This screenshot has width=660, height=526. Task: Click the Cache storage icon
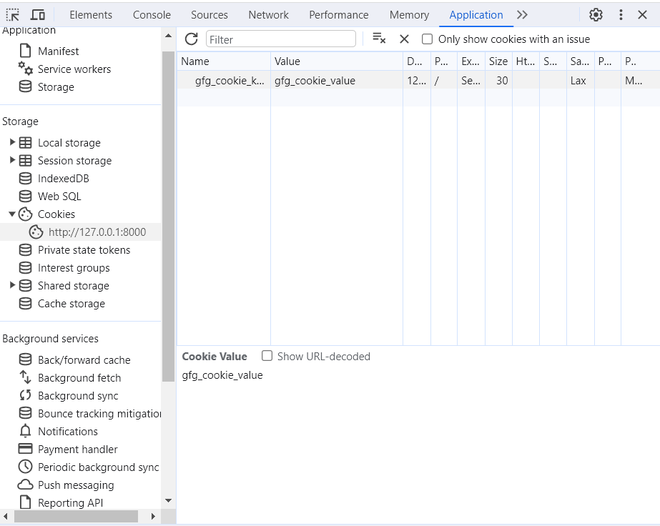25,303
